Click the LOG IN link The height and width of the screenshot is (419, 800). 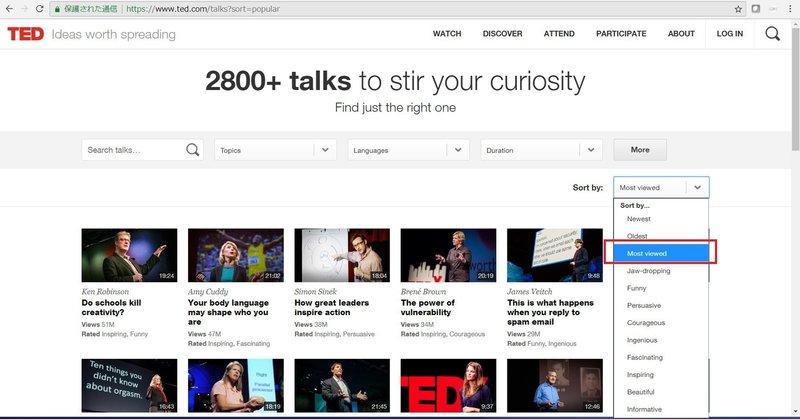tap(730, 34)
